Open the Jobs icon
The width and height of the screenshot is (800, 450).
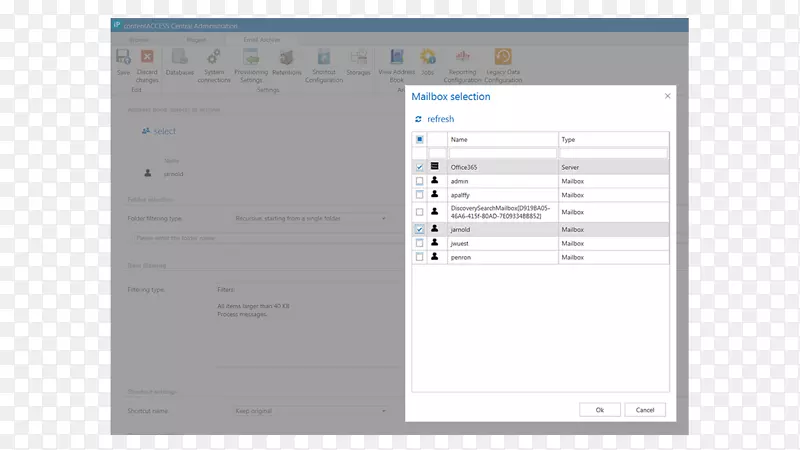click(x=428, y=57)
